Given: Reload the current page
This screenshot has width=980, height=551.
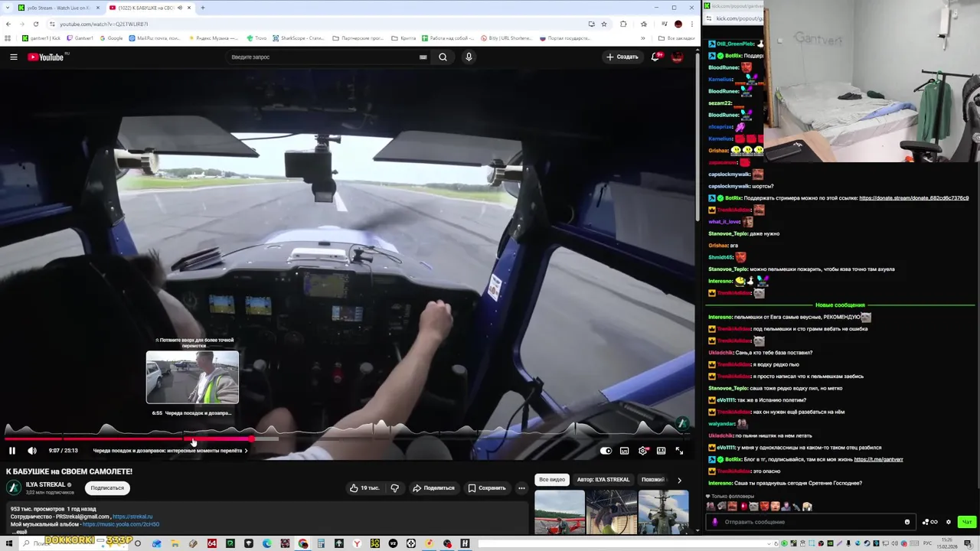Looking at the screenshot, I should tap(35, 24).
